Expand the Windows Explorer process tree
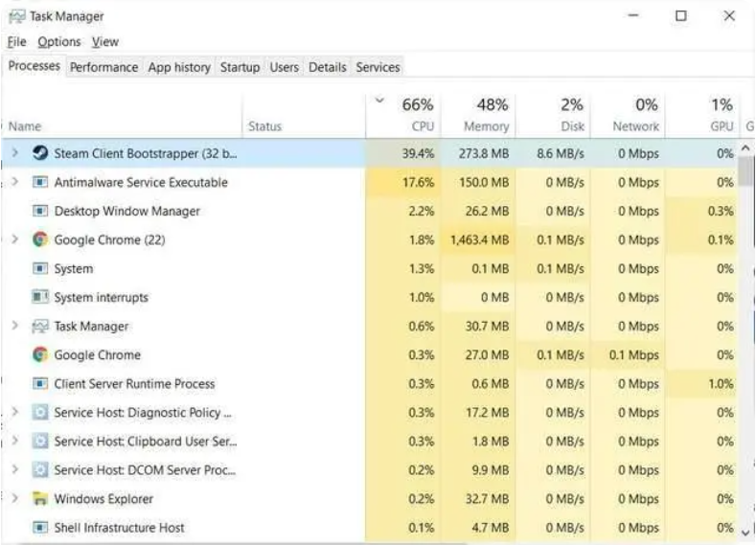 [14, 499]
